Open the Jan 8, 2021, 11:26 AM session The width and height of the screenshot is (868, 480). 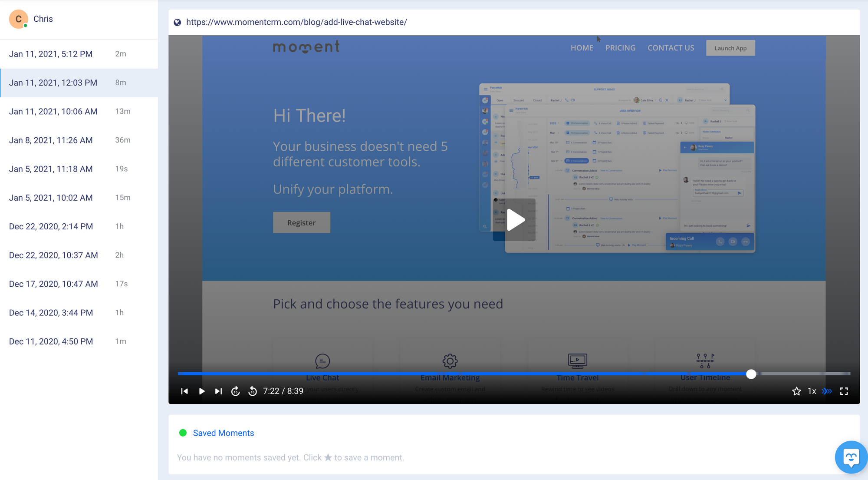click(x=51, y=140)
